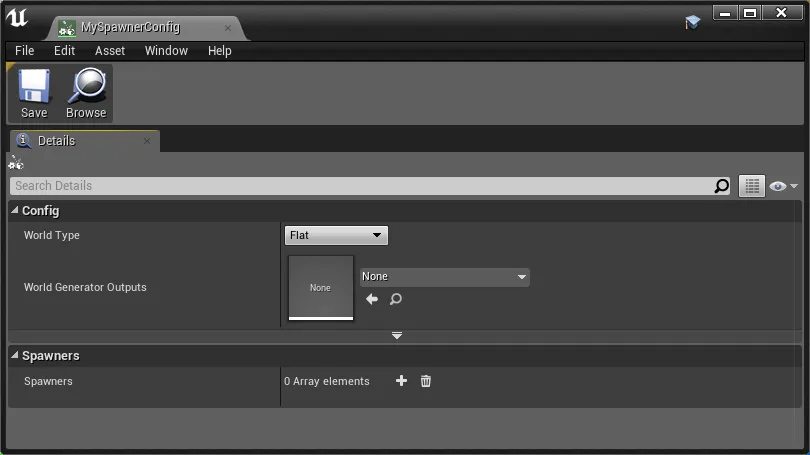810x455 pixels.
Task: Click the search magnifier in Search Details
Action: point(722,186)
